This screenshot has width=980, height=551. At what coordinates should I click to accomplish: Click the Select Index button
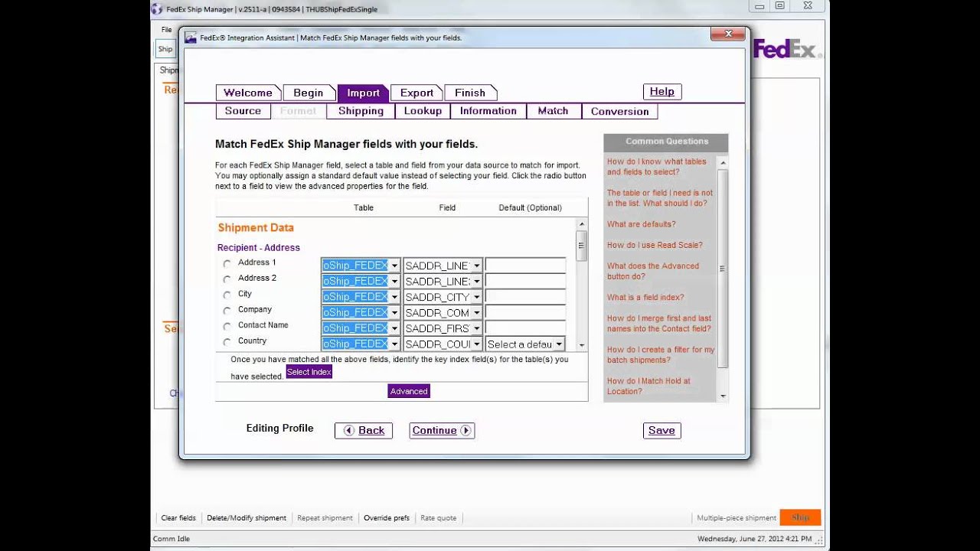[x=309, y=372]
